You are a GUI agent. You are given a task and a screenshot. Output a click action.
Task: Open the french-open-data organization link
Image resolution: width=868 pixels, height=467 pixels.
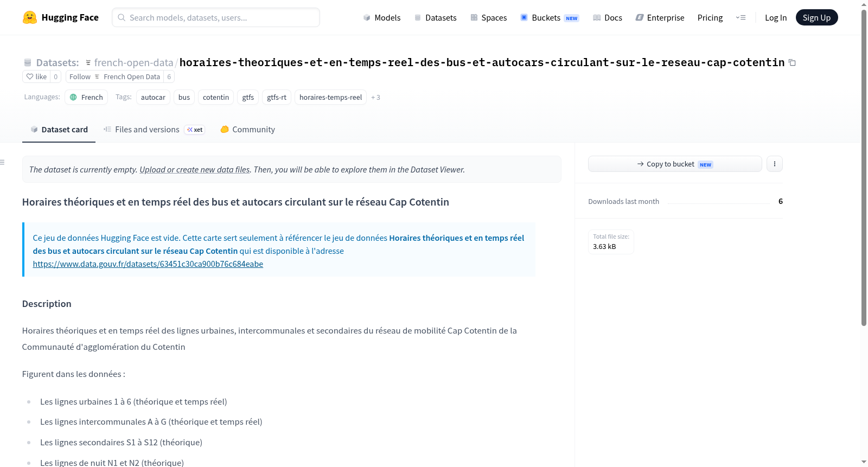pos(133,63)
